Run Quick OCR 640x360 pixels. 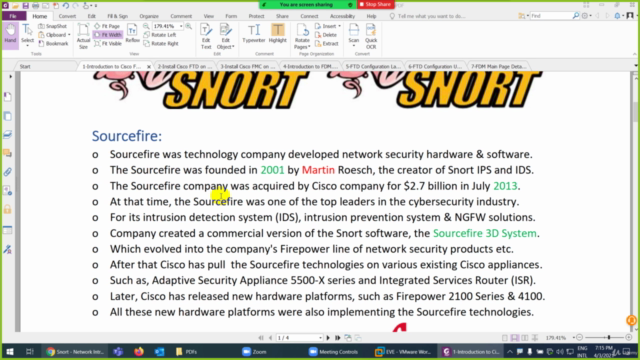(371, 36)
